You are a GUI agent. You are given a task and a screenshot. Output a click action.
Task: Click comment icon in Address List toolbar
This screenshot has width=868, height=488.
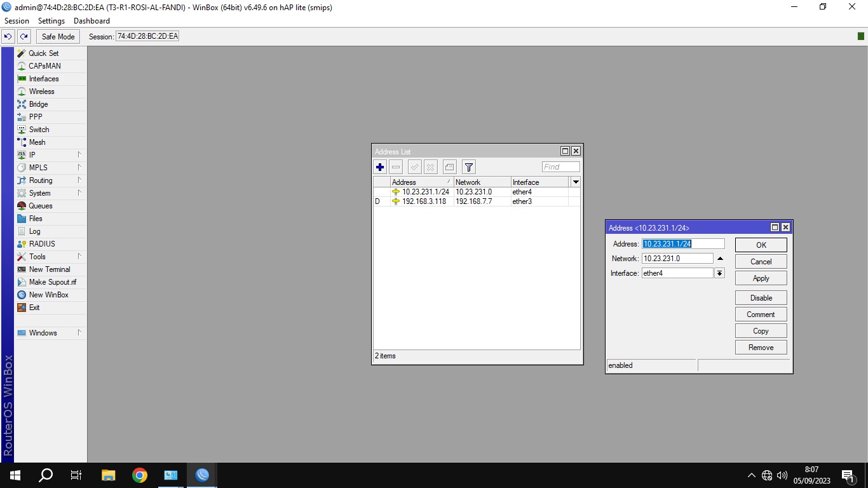click(x=449, y=167)
